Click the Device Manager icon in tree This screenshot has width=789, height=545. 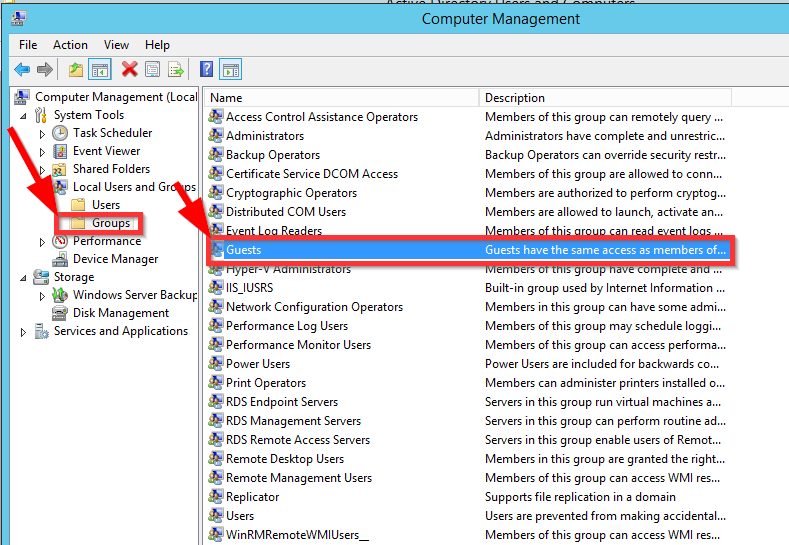[x=61, y=259]
